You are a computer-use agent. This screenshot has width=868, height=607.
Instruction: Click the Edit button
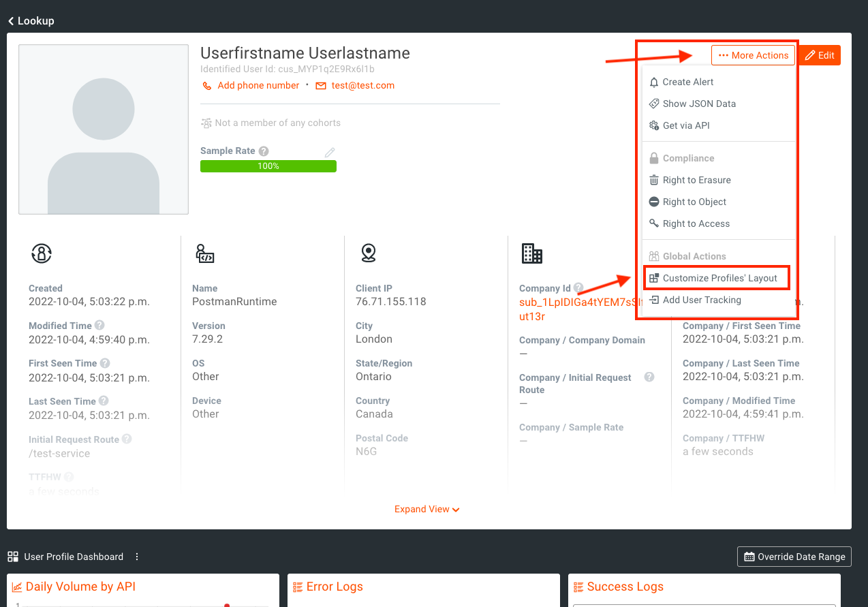820,55
